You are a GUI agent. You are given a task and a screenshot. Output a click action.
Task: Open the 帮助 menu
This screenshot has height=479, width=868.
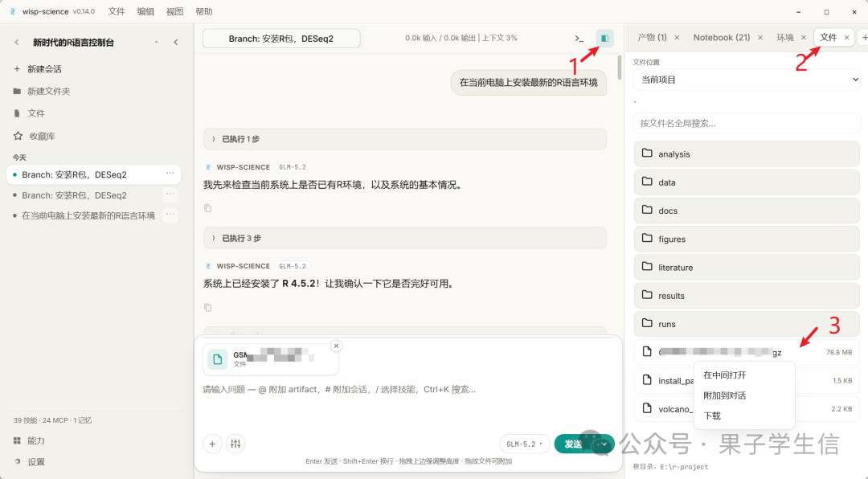pyautogui.click(x=204, y=11)
